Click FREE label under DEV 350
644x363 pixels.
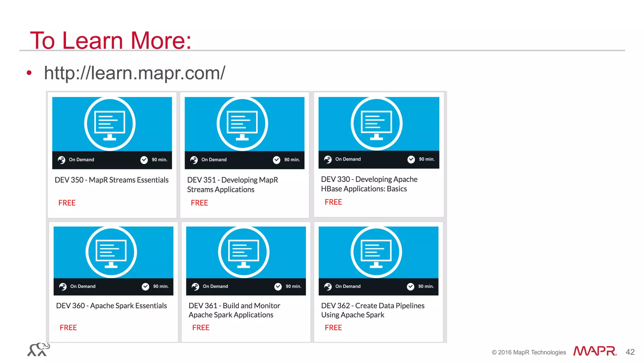tap(67, 203)
